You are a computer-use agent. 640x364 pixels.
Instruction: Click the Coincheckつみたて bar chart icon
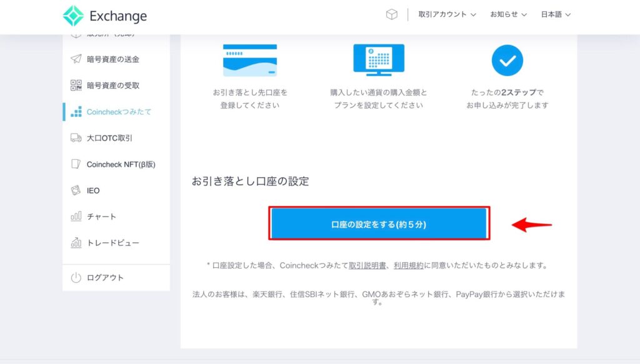(x=76, y=112)
